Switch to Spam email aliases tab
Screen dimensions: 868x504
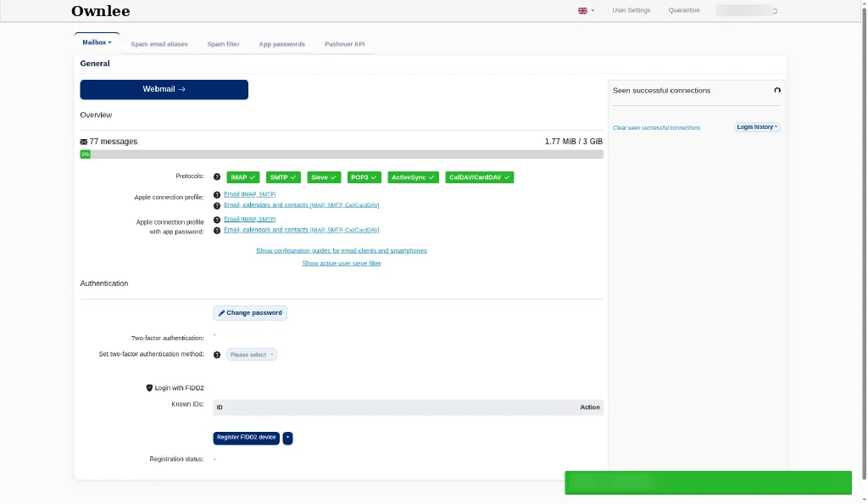coord(159,44)
